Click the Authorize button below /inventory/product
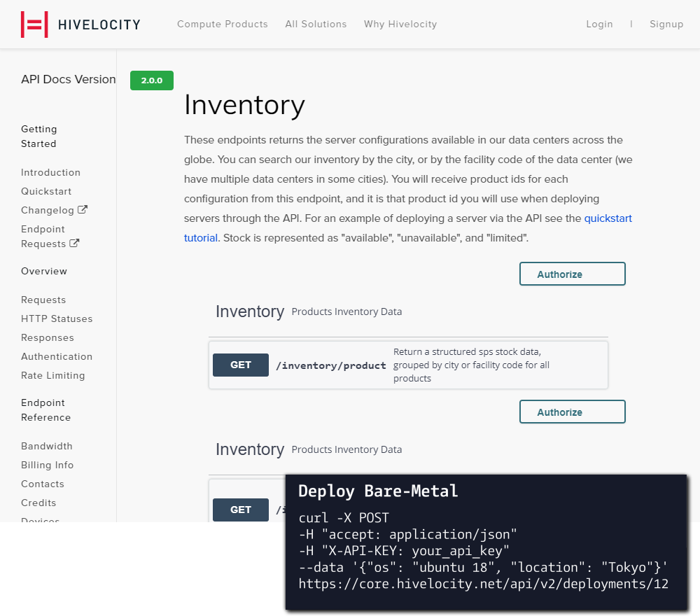 [x=573, y=412]
